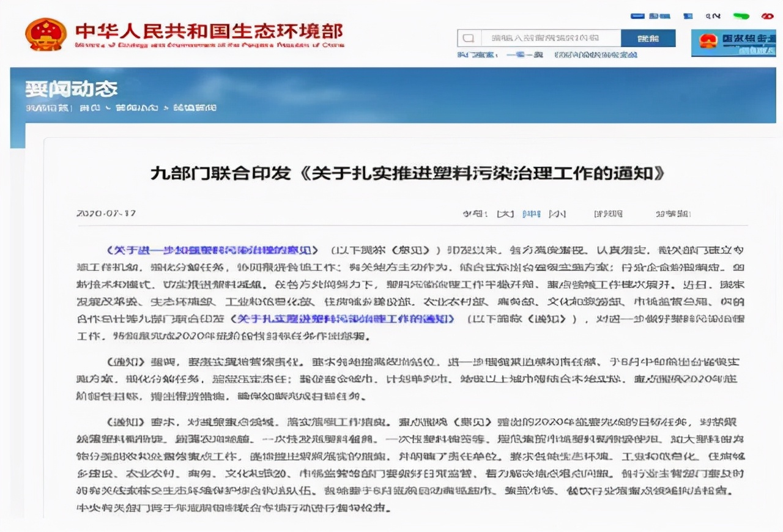Click the print option beside the font size options
The image size is (783, 532).
coord(608,214)
